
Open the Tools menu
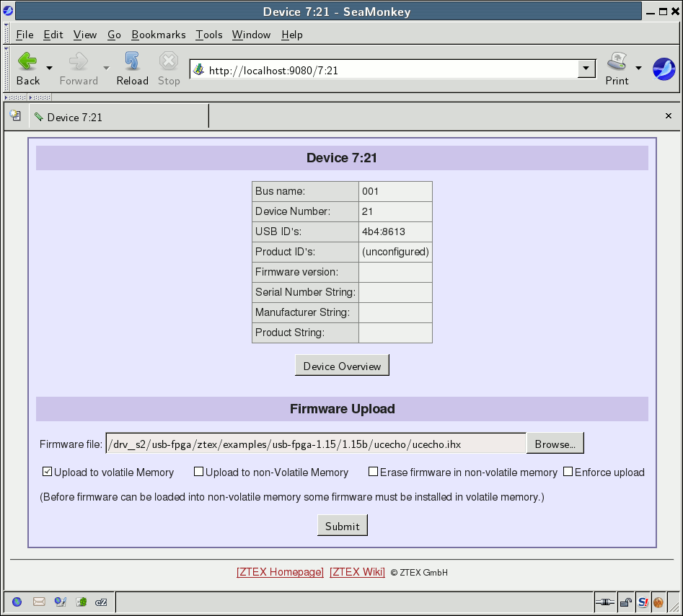[209, 35]
